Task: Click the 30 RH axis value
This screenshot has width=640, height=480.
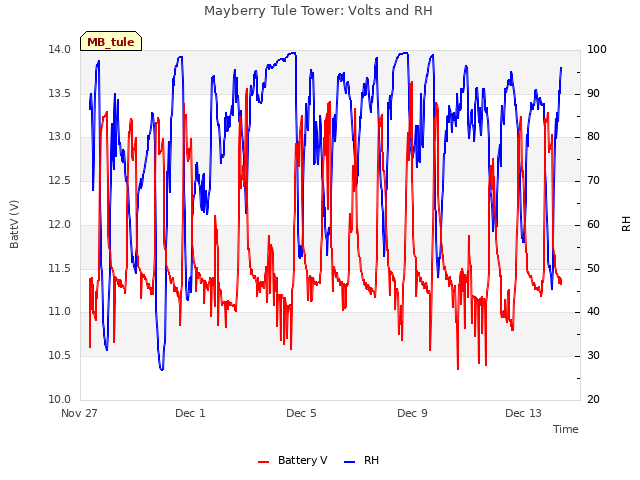Action: coord(593,356)
